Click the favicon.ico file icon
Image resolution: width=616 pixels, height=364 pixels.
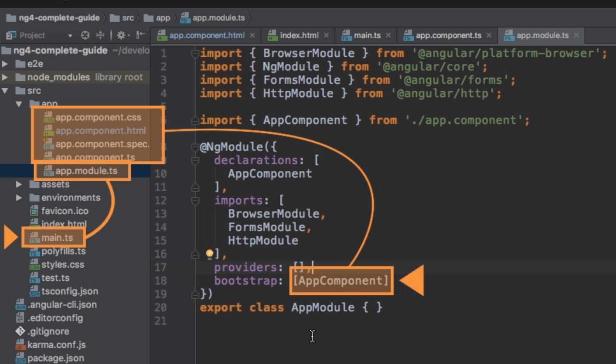click(34, 211)
